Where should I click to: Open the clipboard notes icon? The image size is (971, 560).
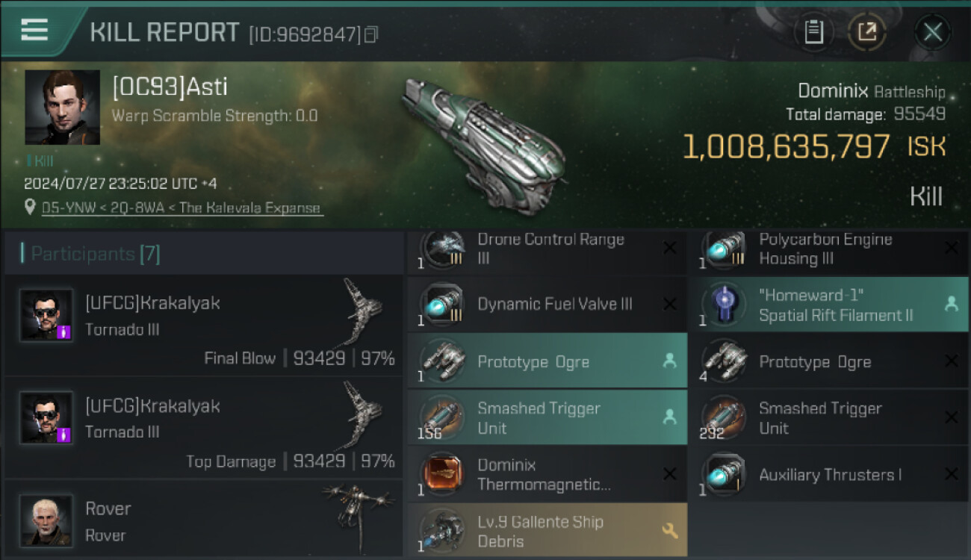813,32
